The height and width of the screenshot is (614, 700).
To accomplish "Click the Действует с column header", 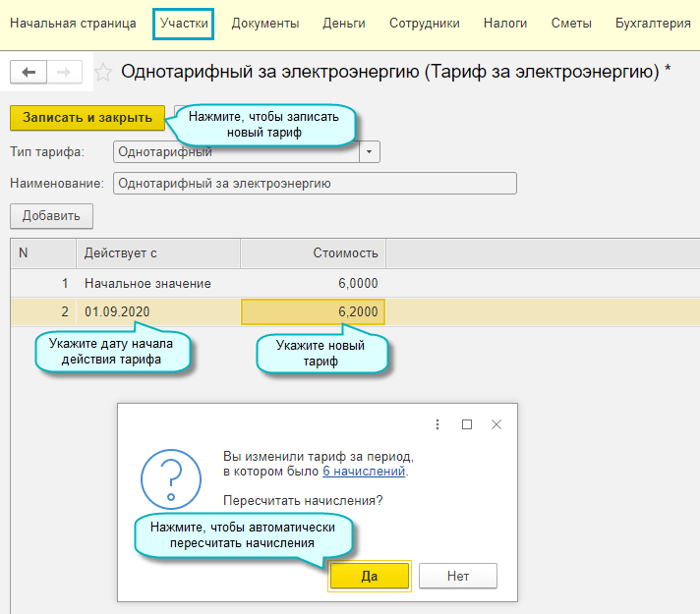I will [158, 253].
